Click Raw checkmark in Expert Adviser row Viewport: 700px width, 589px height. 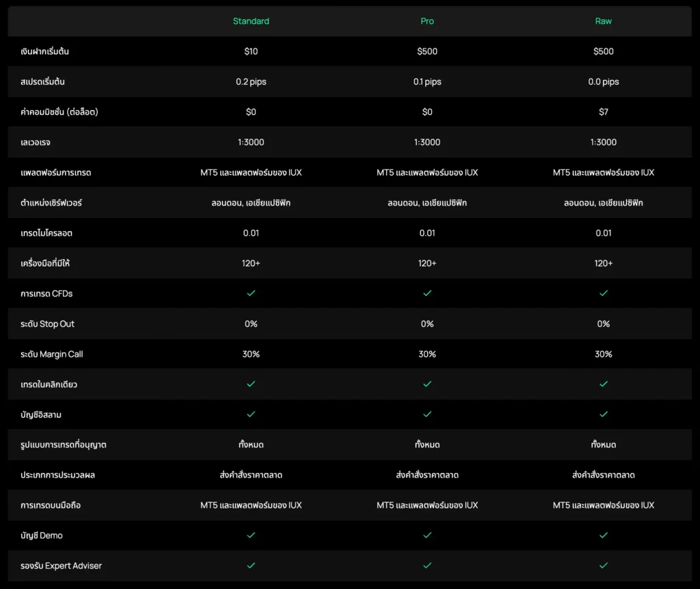tap(604, 565)
